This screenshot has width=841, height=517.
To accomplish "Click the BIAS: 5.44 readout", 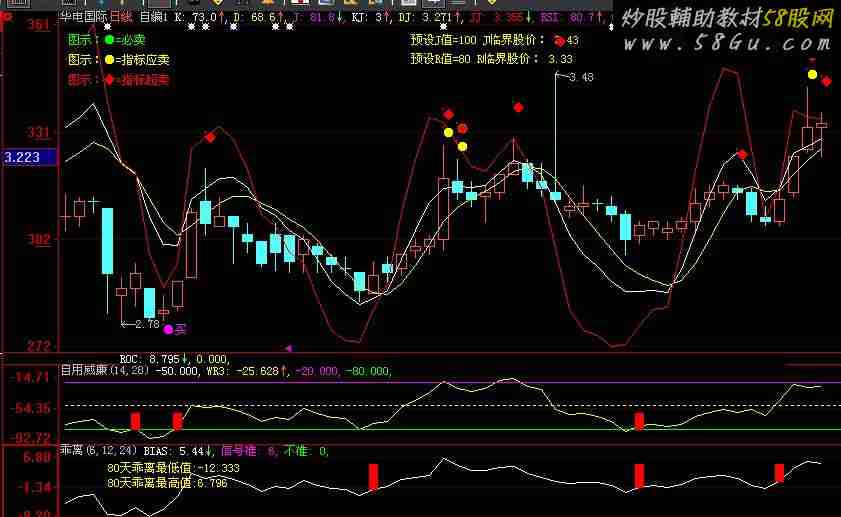I will click(179, 451).
